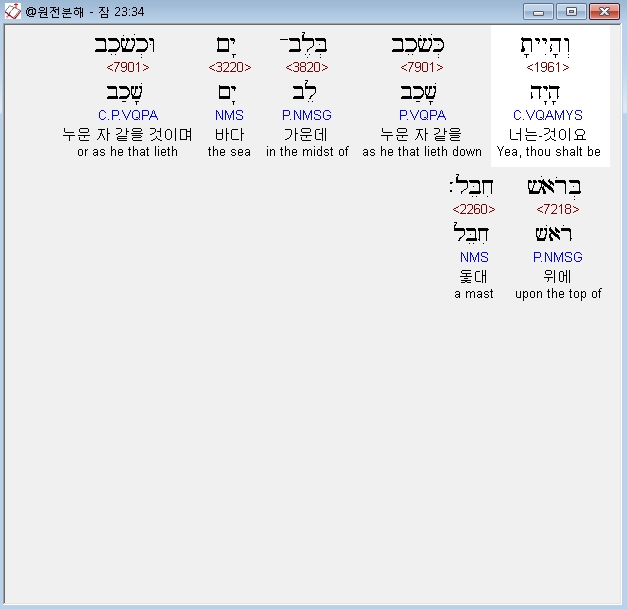This screenshot has width=627, height=609.
Task: Click the Hebrew word above <2260>
Action: (472, 186)
